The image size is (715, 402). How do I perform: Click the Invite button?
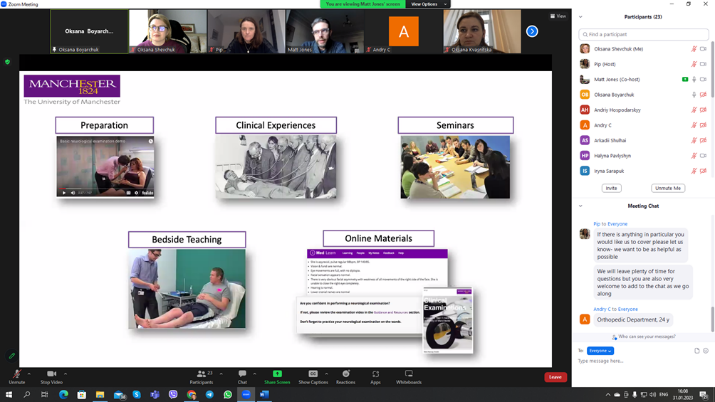(x=611, y=188)
